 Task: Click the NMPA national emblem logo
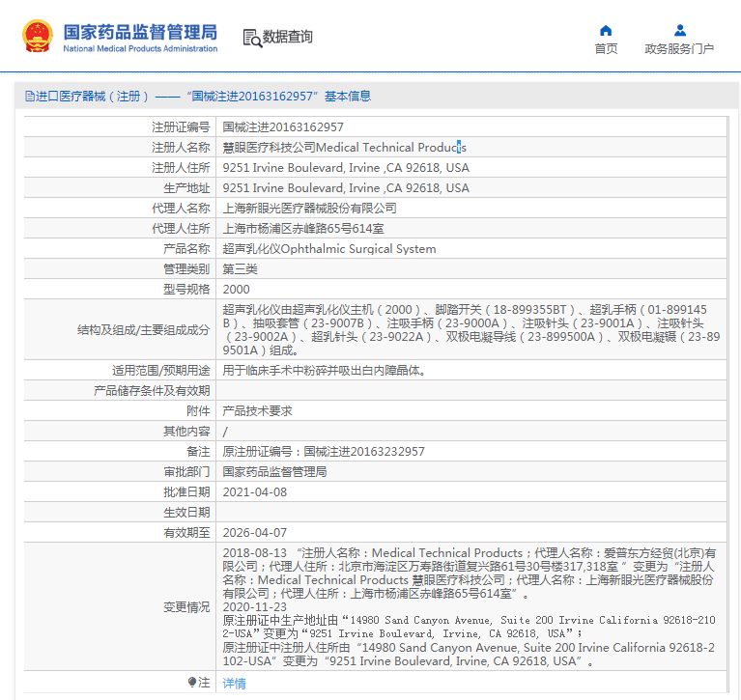point(38,37)
